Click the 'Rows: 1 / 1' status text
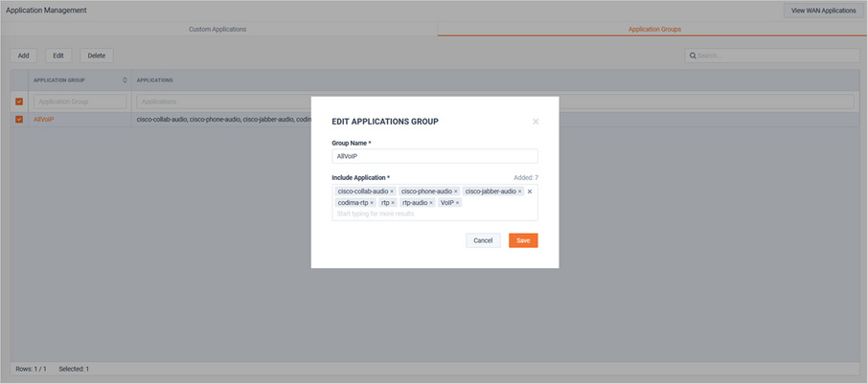Screen dimensions: 868x384 click(31, 369)
